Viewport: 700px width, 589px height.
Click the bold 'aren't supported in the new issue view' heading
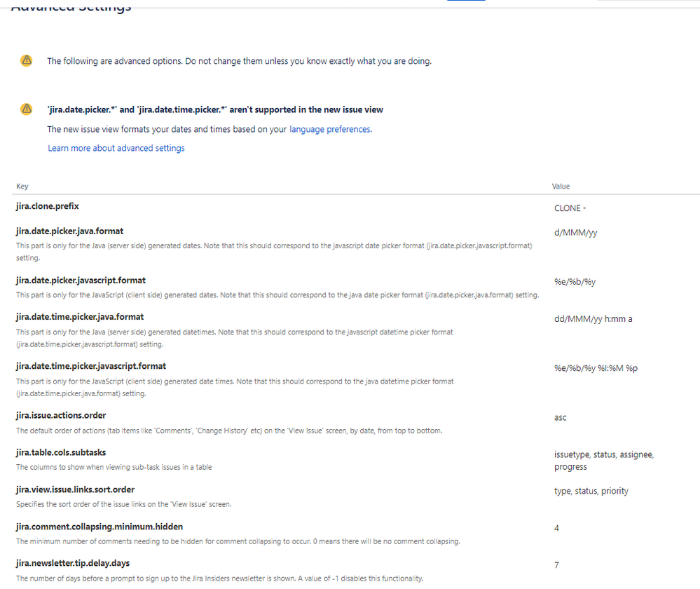coord(215,109)
